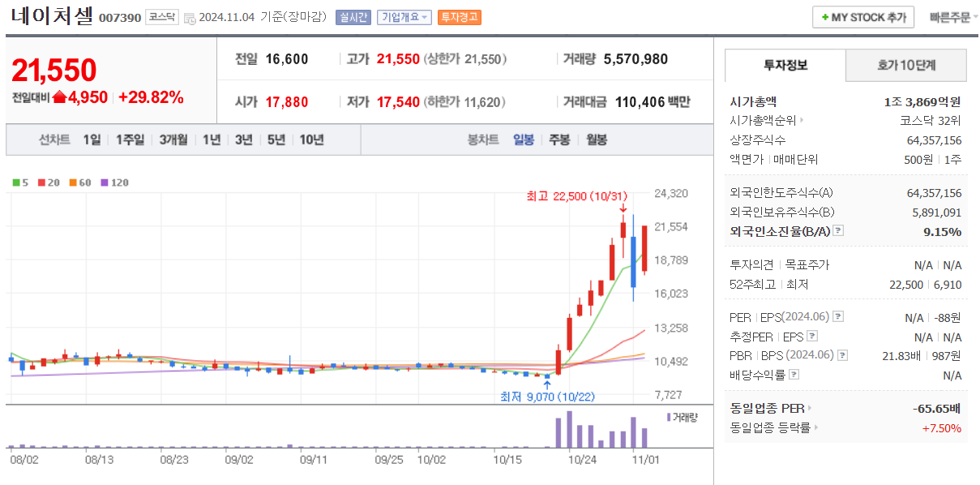
Task: Select the 5년 line chart period
Action: pyautogui.click(x=276, y=139)
